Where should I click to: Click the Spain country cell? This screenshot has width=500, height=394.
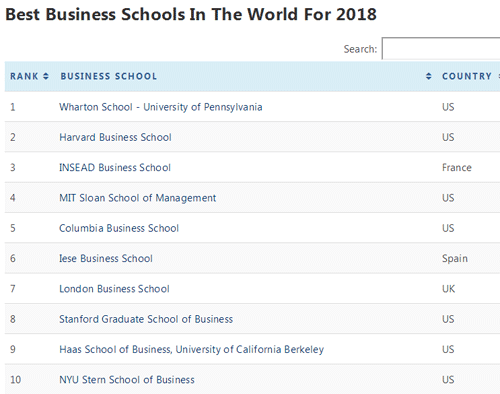coord(455,259)
